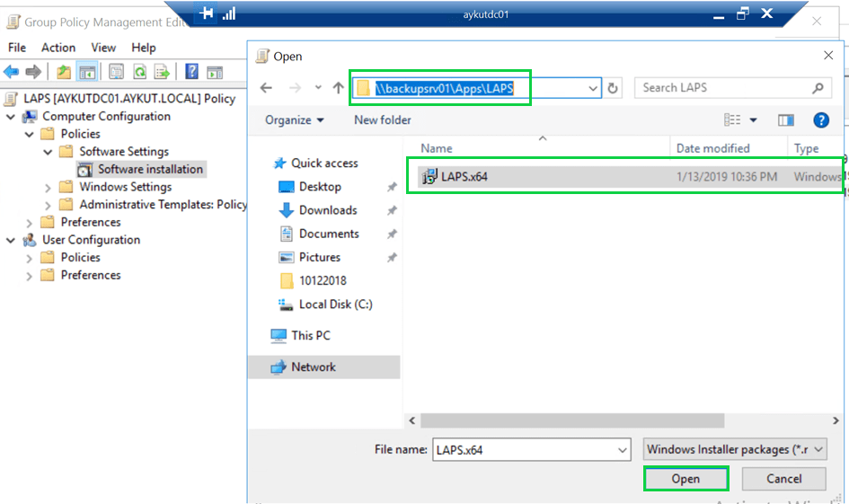
Task: Open the Action menu
Action: pyautogui.click(x=58, y=48)
